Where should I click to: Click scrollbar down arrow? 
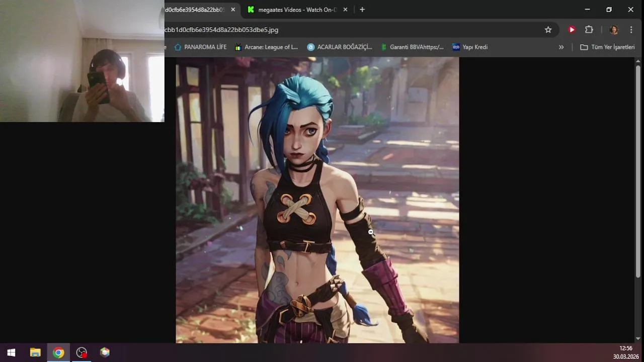(638, 339)
